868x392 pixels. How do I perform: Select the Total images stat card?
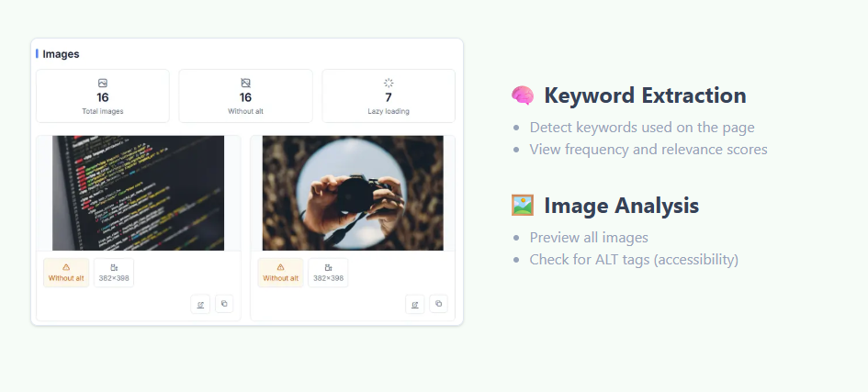(103, 95)
